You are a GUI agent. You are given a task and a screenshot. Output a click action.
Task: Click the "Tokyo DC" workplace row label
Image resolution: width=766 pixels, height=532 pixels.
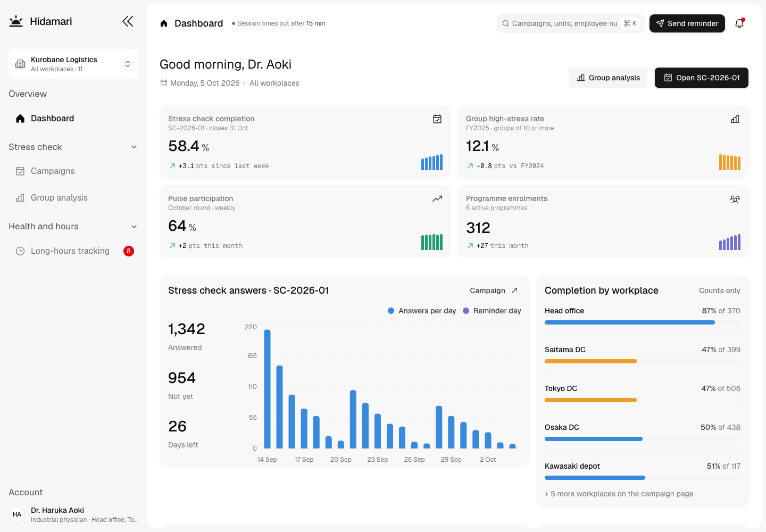(x=561, y=388)
